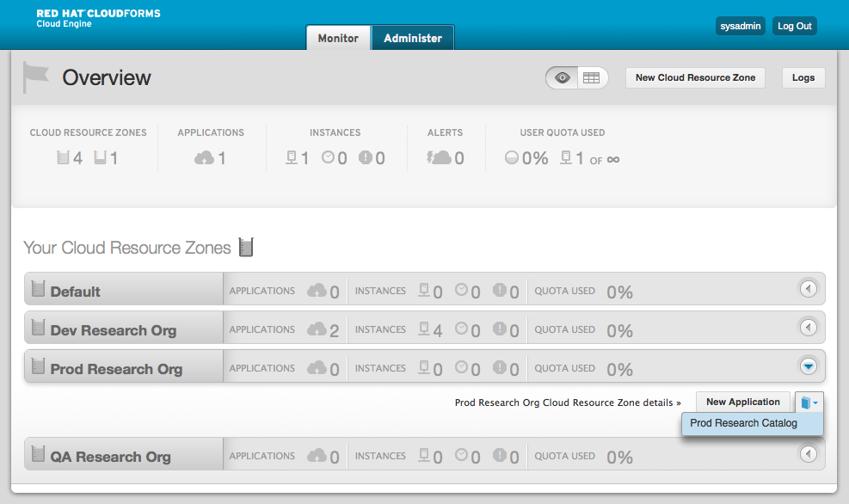Screen dimensions: 849x504
Task: Click the QA Research Org bucket icon
Action: [x=38, y=454]
